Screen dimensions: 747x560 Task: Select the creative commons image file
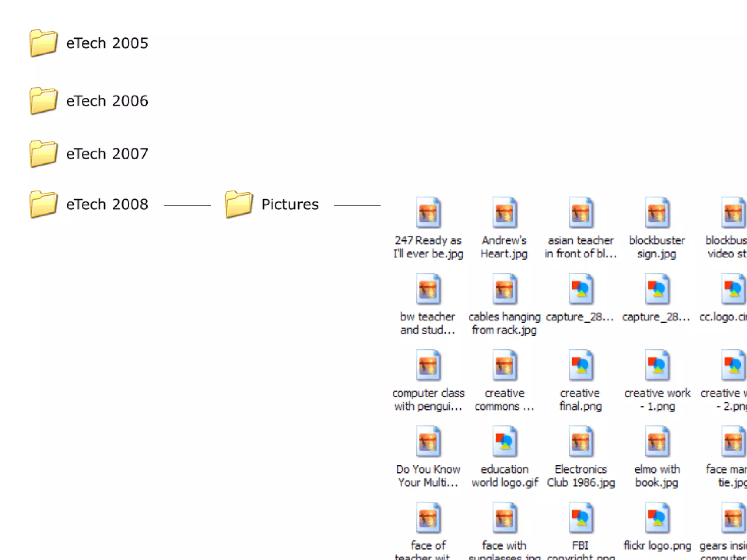click(x=504, y=365)
